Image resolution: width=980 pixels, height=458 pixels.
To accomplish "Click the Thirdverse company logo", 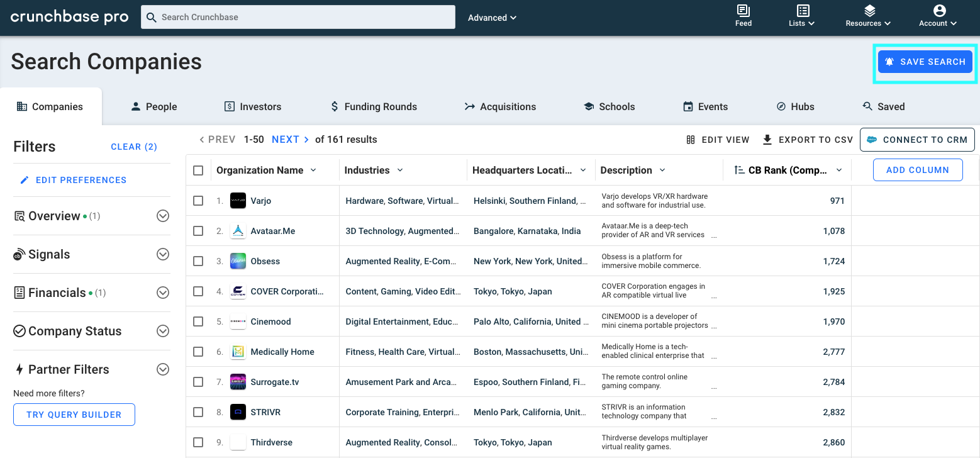I will pyautogui.click(x=238, y=442).
